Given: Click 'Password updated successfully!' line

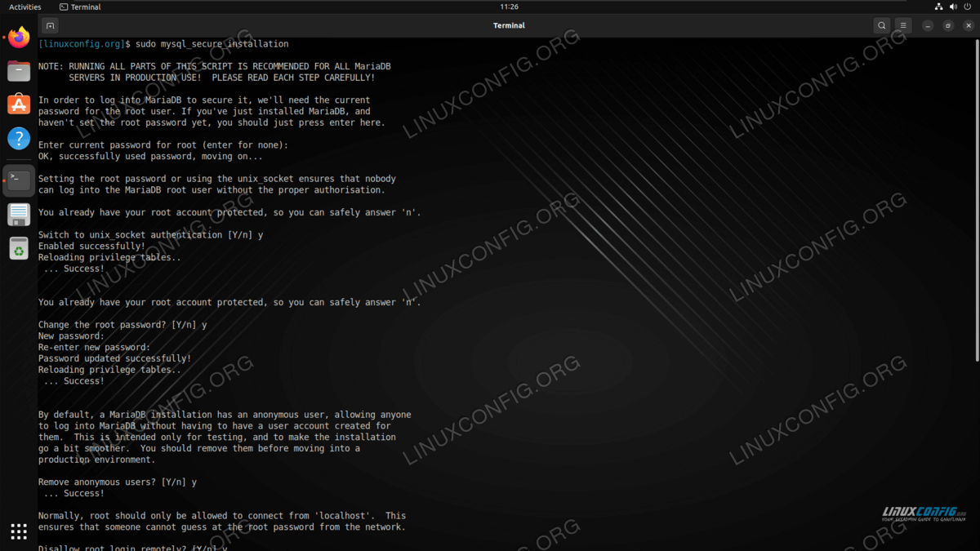Looking at the screenshot, I should coord(115,358).
